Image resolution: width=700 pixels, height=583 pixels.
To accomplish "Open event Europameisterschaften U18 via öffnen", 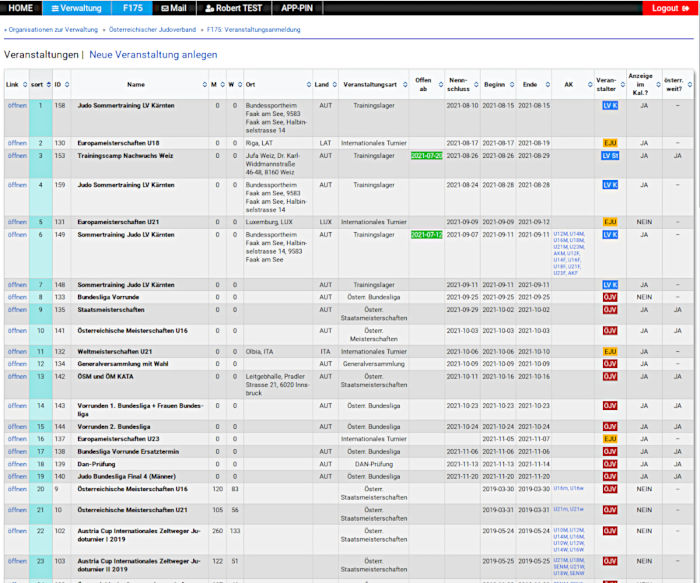I will tap(17, 143).
